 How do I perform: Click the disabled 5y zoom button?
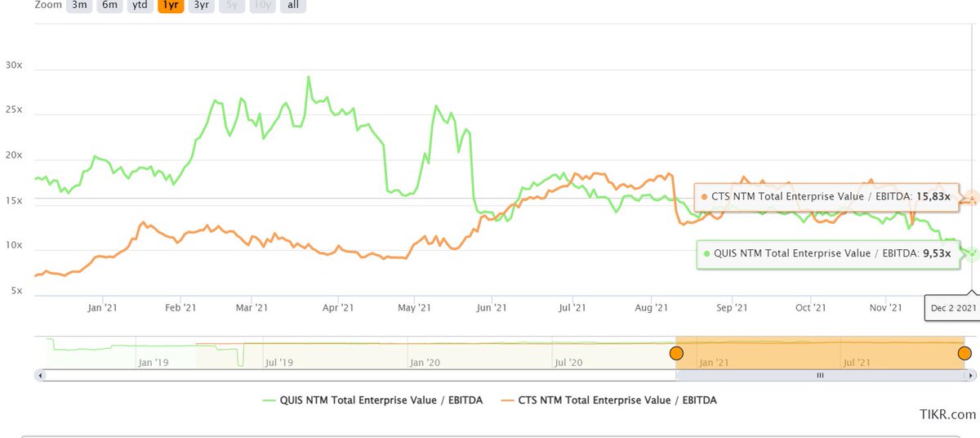click(x=232, y=6)
